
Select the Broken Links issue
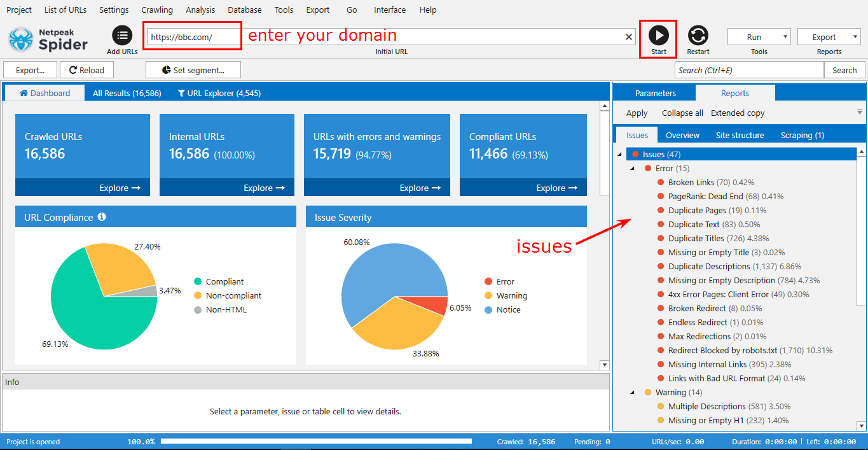tap(691, 183)
